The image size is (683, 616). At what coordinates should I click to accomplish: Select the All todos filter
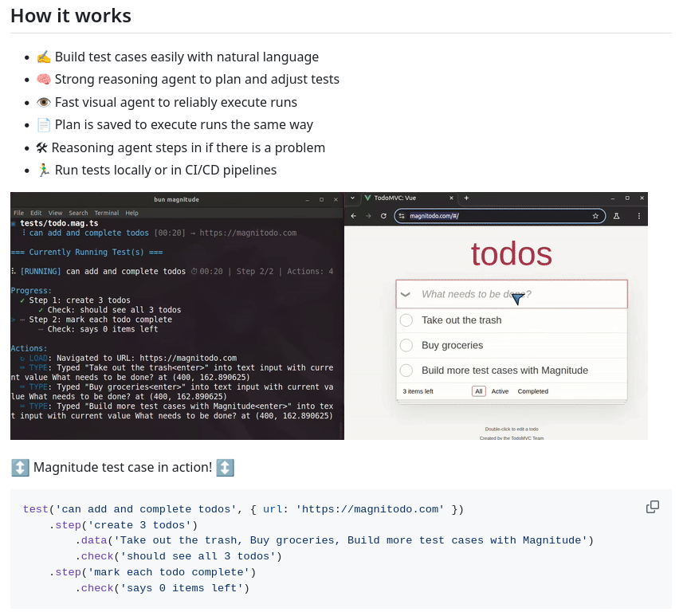pos(479,391)
